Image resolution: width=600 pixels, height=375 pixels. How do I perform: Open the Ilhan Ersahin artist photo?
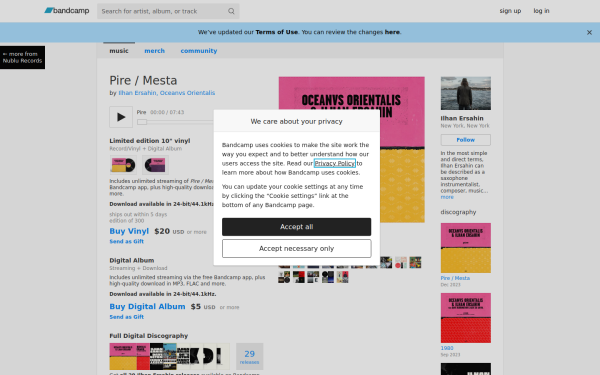pos(466,93)
